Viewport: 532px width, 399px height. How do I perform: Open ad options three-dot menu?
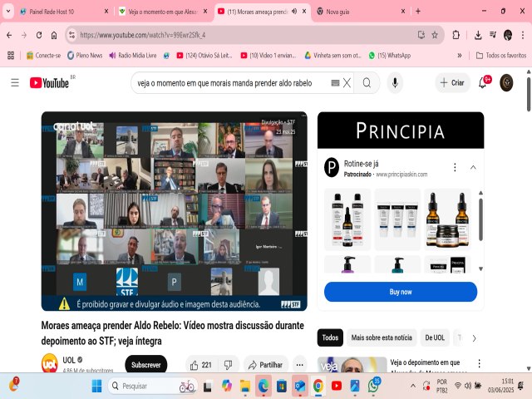(x=455, y=167)
